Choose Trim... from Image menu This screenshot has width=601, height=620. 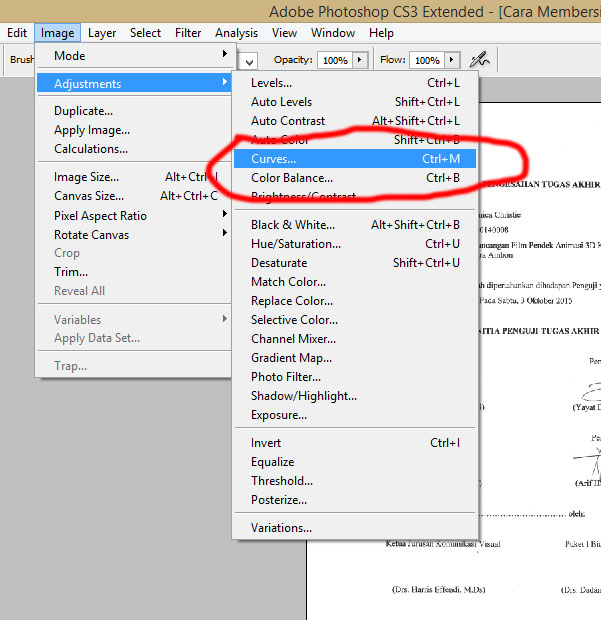(134, 272)
